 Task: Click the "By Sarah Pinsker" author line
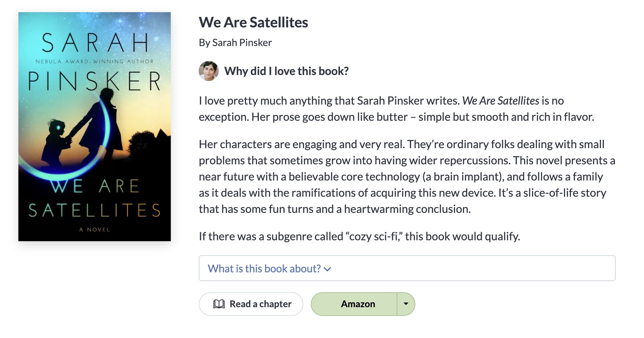pos(235,43)
